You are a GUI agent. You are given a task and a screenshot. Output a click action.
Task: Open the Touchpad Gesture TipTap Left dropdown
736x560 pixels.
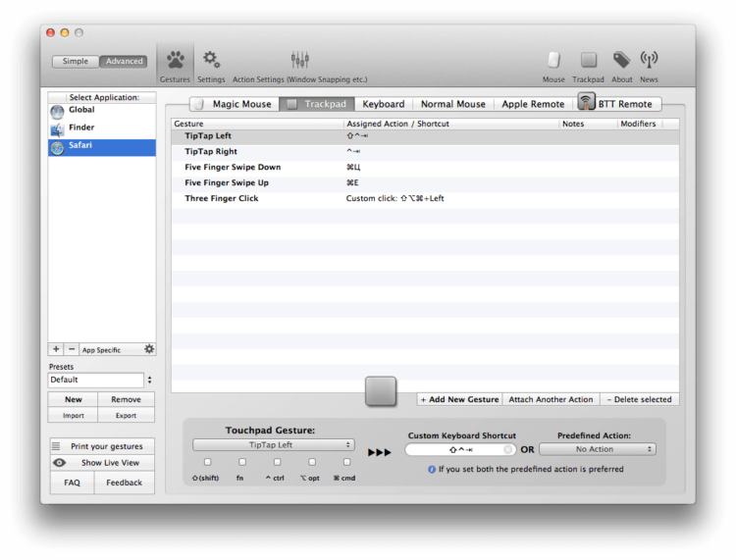(274, 445)
